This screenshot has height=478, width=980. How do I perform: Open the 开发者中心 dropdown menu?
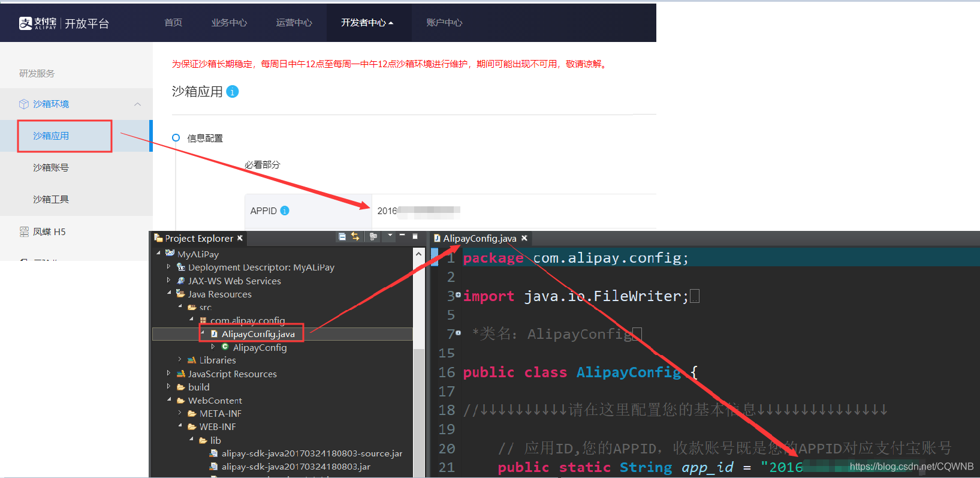tap(367, 23)
